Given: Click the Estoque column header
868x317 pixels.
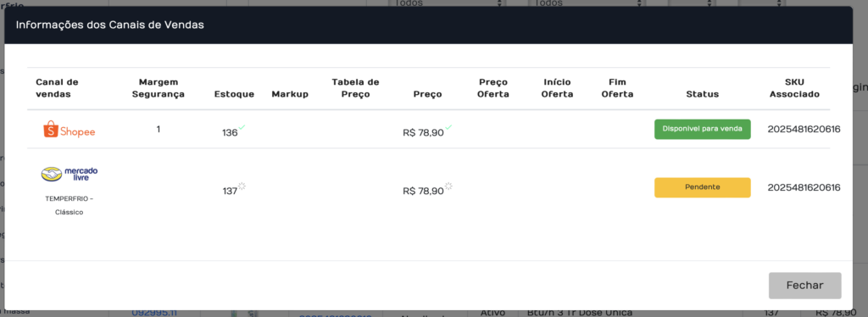Looking at the screenshot, I should point(234,94).
